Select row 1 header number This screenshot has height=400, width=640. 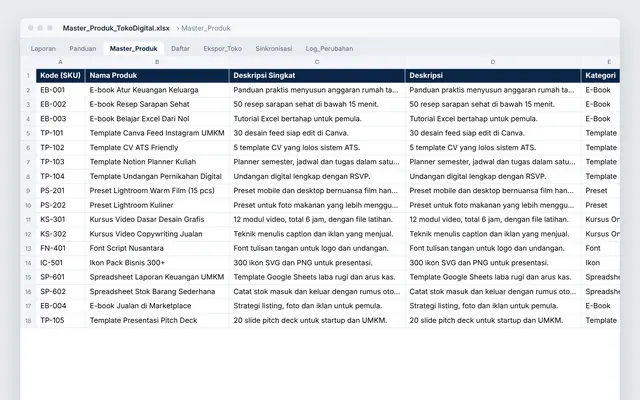click(x=28, y=76)
